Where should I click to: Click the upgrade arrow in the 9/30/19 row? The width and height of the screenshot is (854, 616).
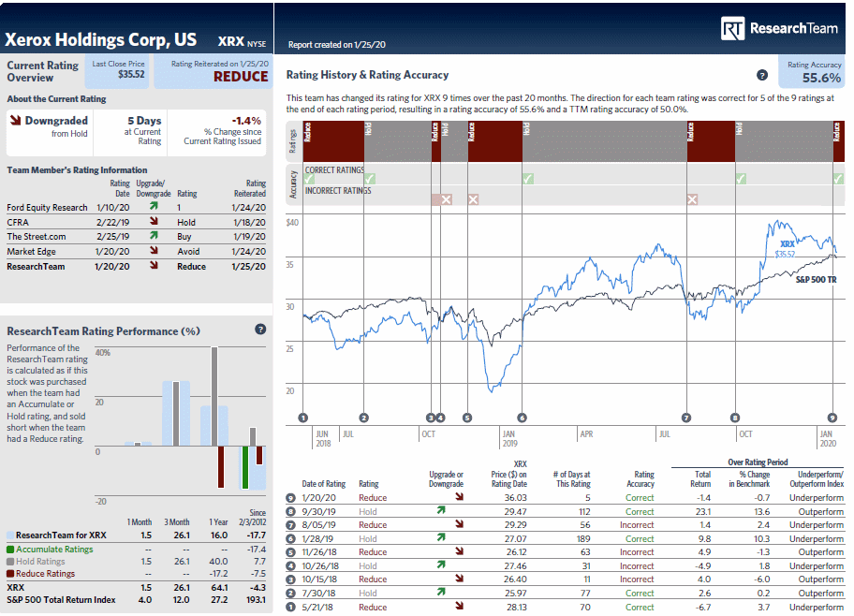441,510
